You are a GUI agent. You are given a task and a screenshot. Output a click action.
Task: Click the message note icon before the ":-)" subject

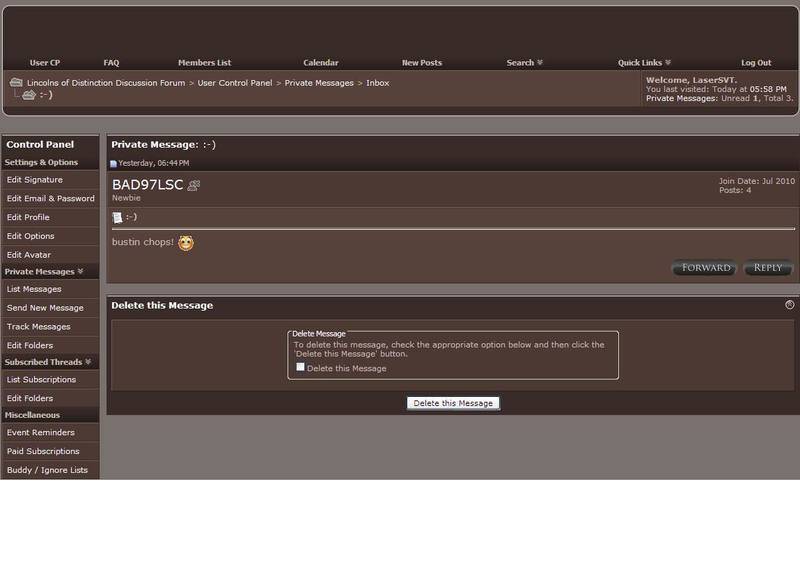coord(117,217)
